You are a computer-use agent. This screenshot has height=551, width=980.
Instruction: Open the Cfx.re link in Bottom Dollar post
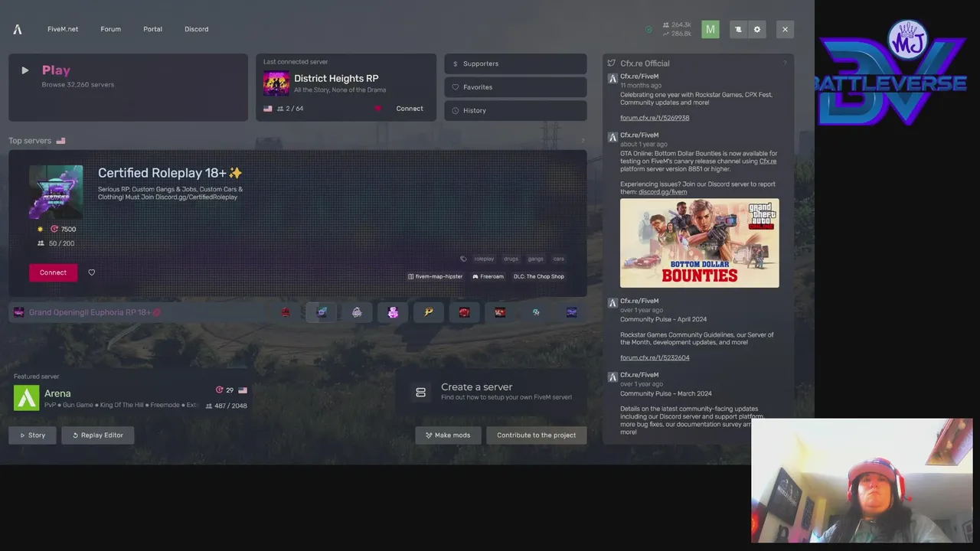pyautogui.click(x=768, y=161)
